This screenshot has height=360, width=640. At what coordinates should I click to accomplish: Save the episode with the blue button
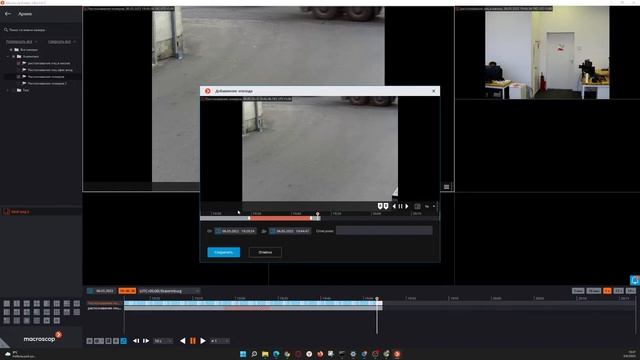pyautogui.click(x=224, y=252)
